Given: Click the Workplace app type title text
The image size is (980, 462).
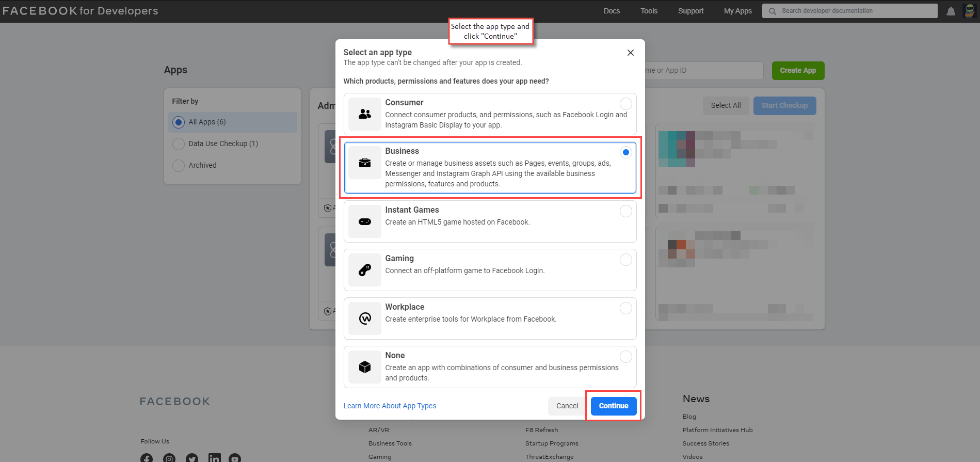Looking at the screenshot, I should pyautogui.click(x=405, y=307).
